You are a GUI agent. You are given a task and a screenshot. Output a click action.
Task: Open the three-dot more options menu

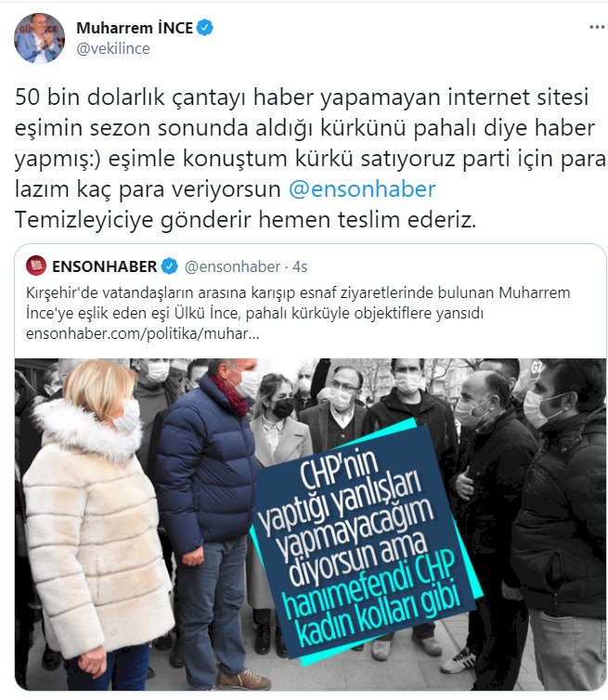(x=597, y=27)
